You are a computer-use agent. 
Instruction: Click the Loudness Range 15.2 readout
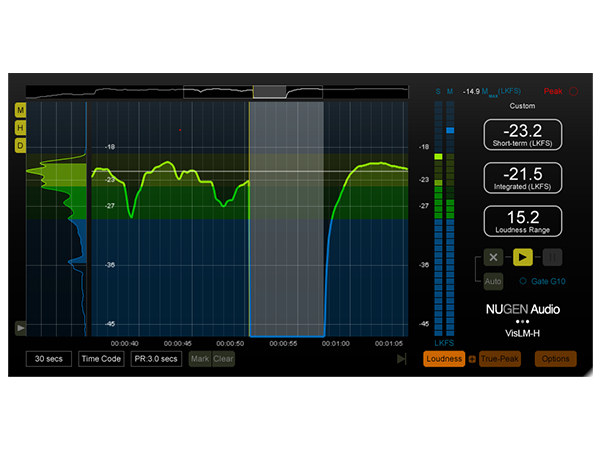(x=523, y=221)
